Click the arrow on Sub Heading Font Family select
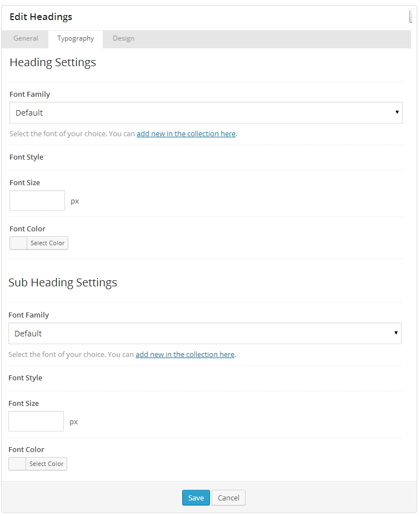 tap(396, 333)
